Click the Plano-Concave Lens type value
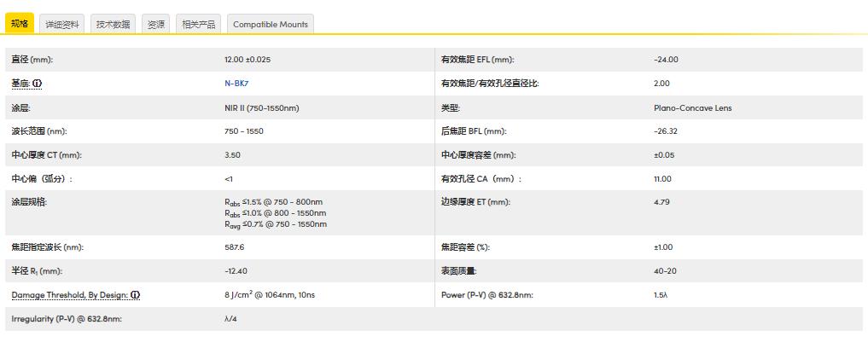The width and height of the screenshot is (868, 342). click(692, 108)
